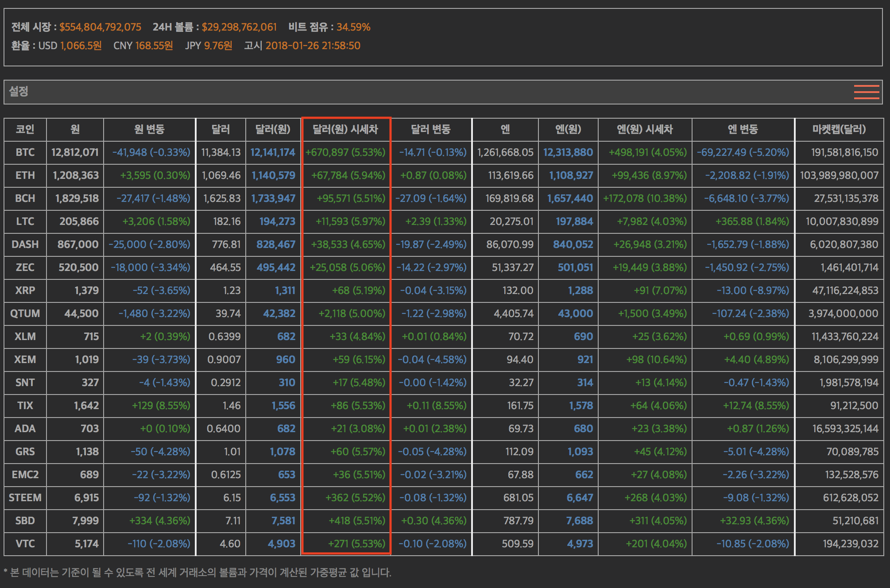Select the SNT coin row label
The image size is (890, 588).
[25, 383]
